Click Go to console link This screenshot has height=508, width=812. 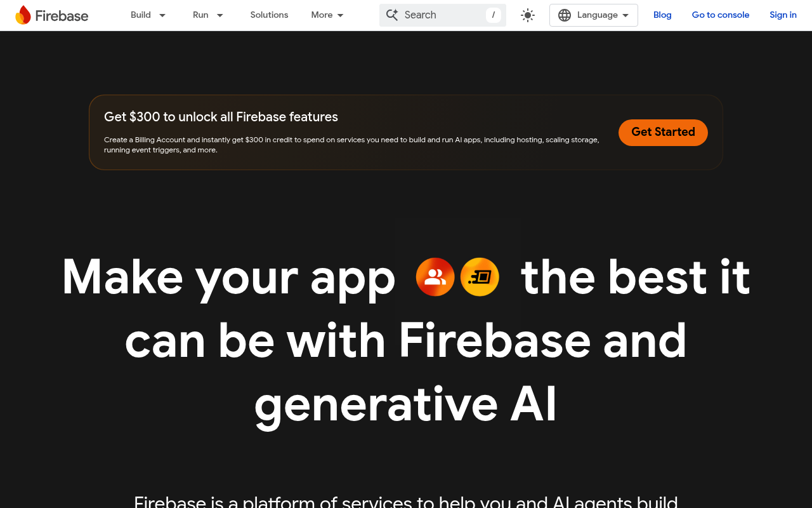coord(721,15)
